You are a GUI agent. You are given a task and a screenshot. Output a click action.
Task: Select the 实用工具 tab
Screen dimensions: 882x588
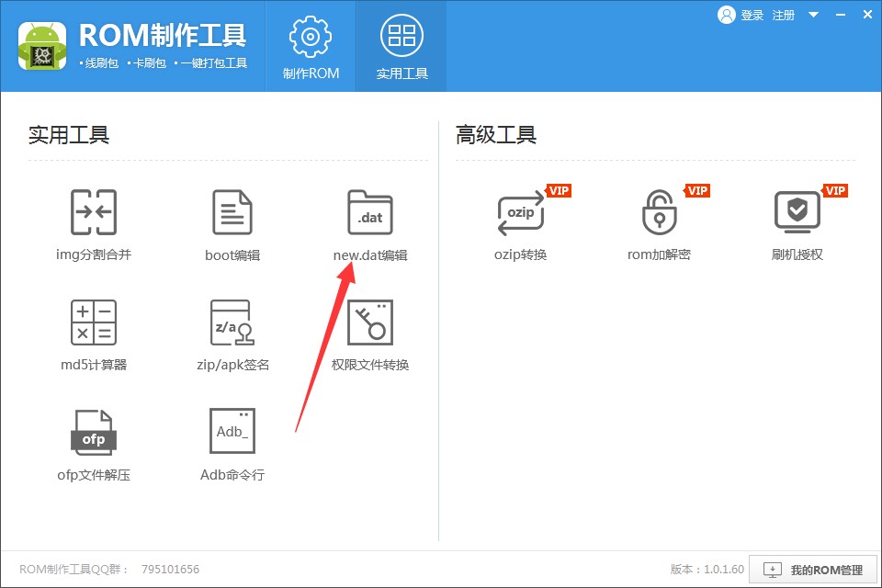coord(401,46)
